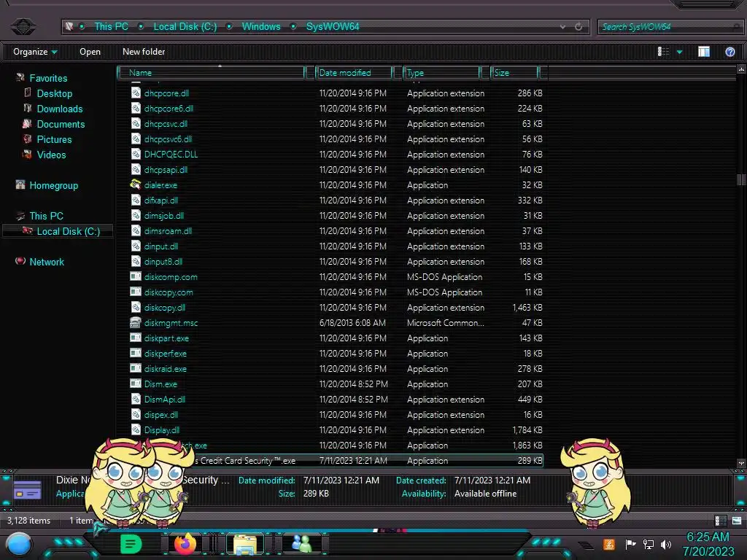Viewport: 747px width, 560px height.
Task: Open File Explorer from the taskbar
Action: (x=245, y=544)
